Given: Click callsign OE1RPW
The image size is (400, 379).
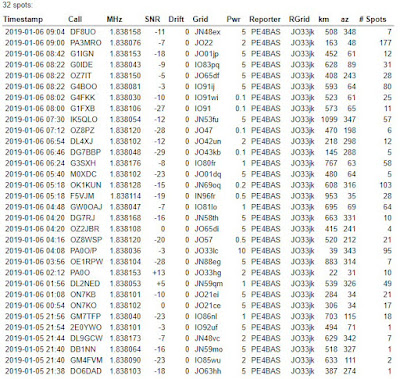Looking at the screenshot, I should point(87,262).
